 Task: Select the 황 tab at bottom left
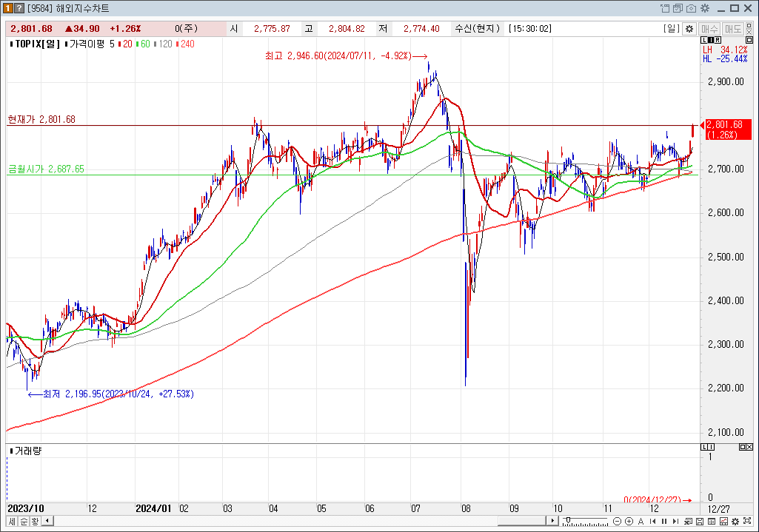point(34,522)
